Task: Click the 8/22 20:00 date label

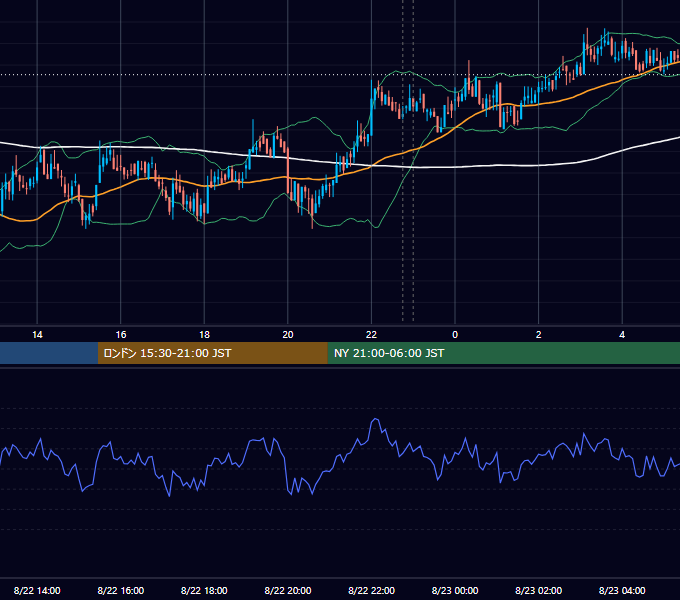Action: coord(288,590)
